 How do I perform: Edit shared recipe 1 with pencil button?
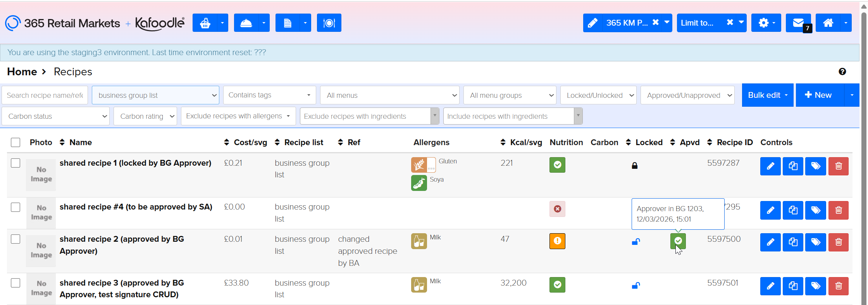770,166
